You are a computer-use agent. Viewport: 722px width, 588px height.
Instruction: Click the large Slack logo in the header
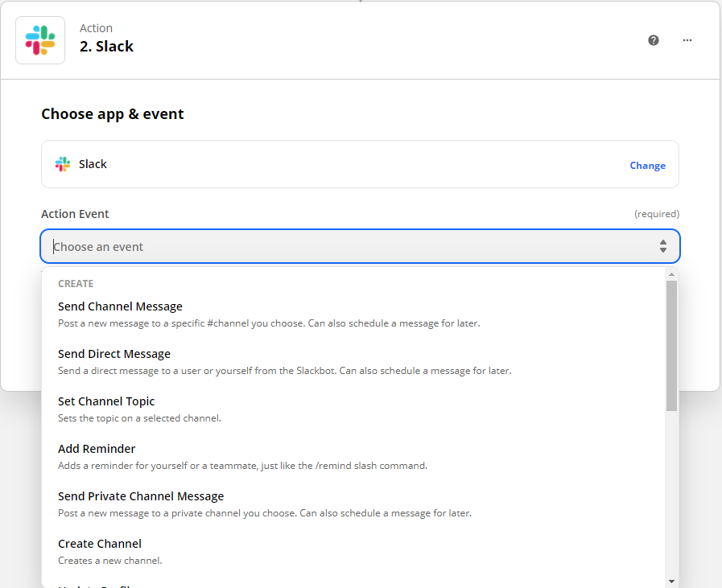tap(40, 40)
